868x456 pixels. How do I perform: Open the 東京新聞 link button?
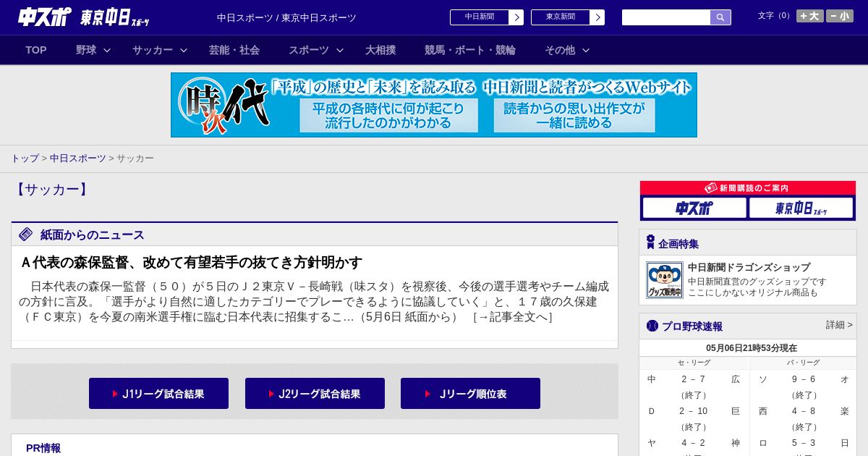click(561, 17)
